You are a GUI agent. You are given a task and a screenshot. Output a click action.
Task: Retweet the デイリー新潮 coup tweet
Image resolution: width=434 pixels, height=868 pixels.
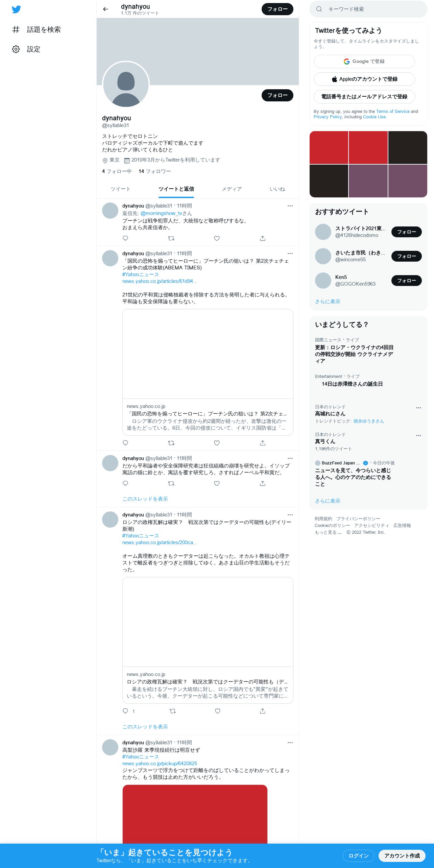pos(172,711)
